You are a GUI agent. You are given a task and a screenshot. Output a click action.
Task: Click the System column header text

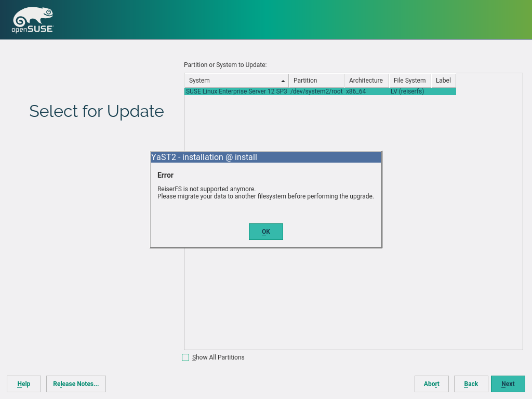199,81
